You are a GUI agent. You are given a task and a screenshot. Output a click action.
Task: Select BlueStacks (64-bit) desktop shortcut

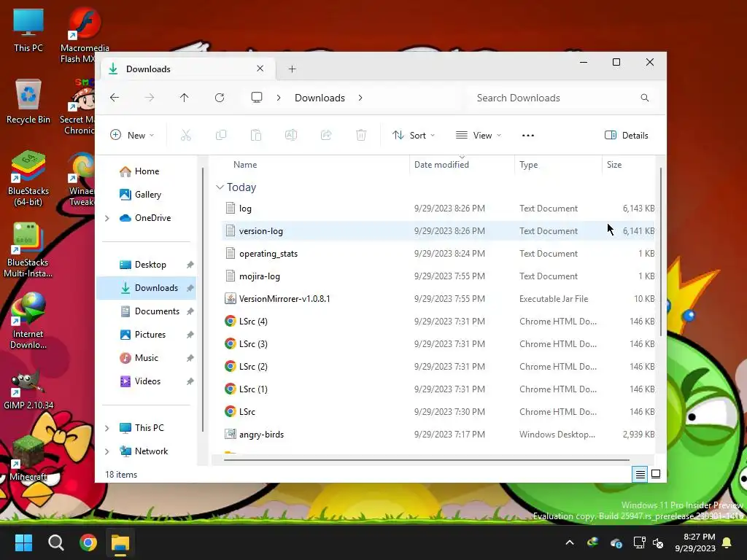point(28,178)
